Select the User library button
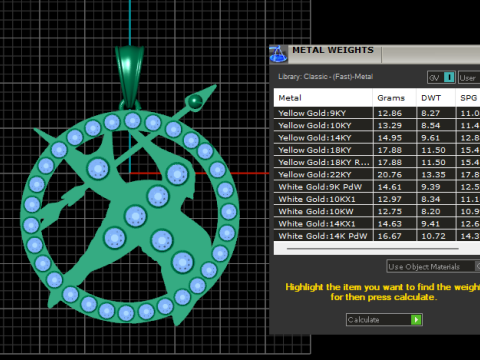 click(x=469, y=78)
